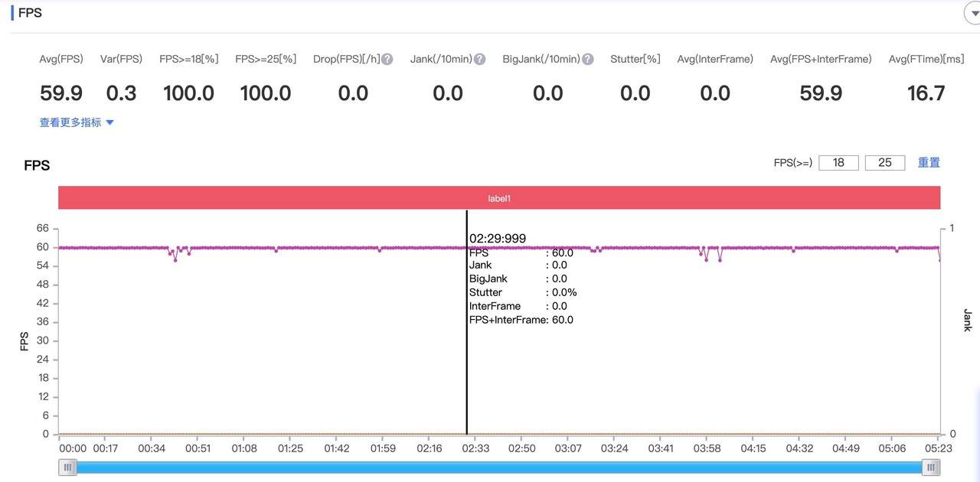Click the blue timeline scrollbar track
Image resolution: width=980 pixels, height=482 pixels.
tap(498, 467)
